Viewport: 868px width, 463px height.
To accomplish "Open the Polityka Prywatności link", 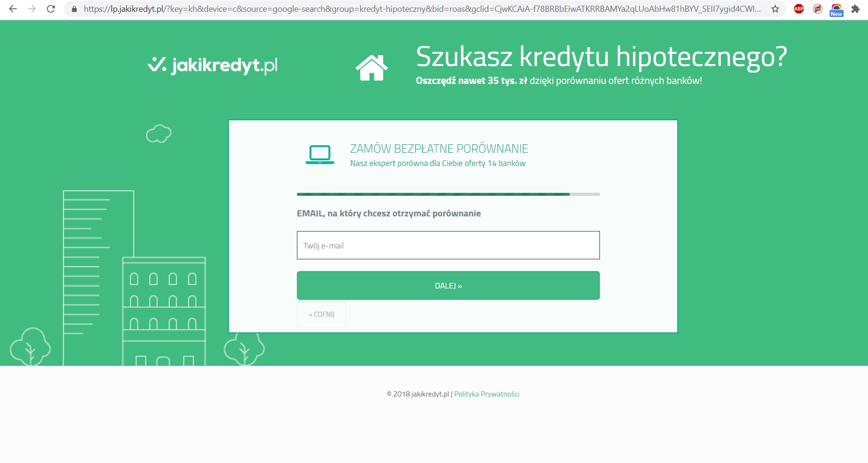I will click(487, 394).
